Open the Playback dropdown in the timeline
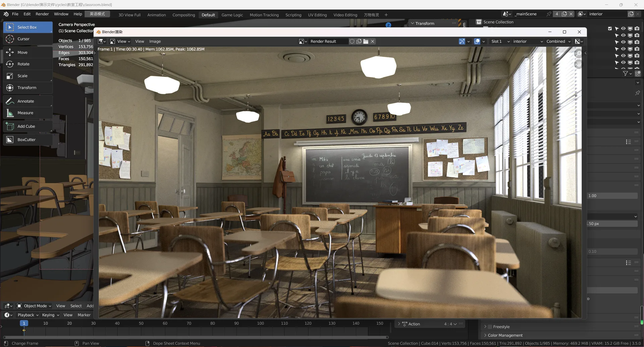The height and width of the screenshot is (347, 644). [28, 315]
